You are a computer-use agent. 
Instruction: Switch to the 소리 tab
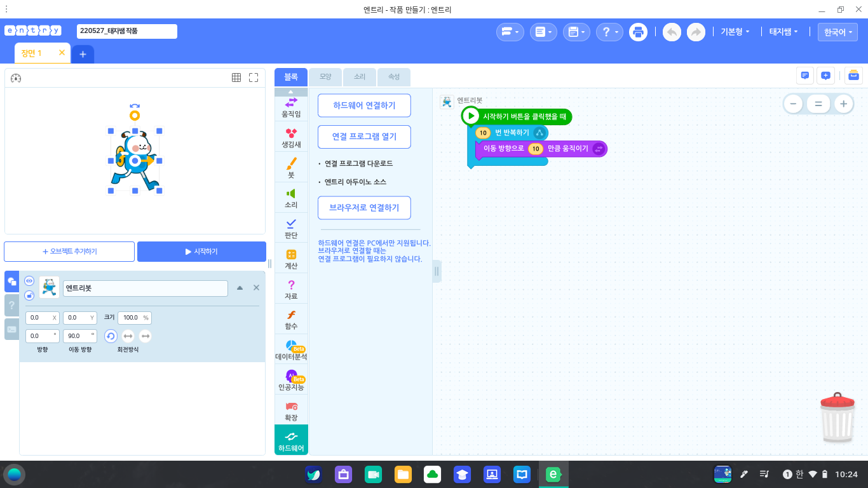click(x=360, y=77)
